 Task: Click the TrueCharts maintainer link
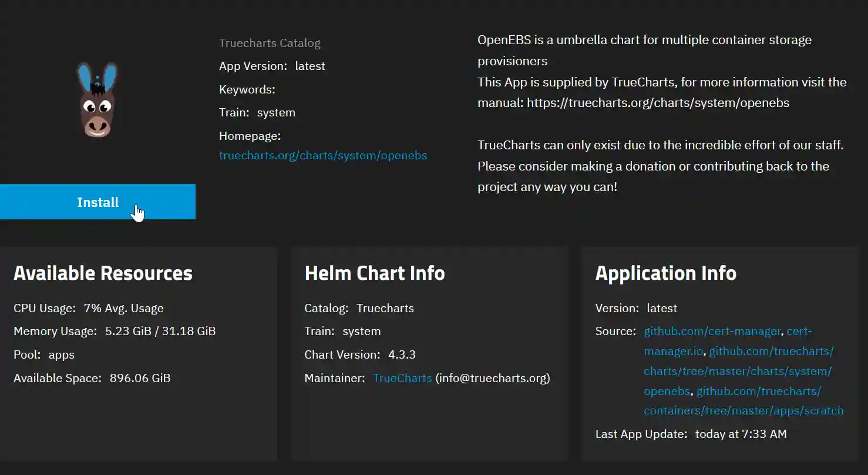(x=402, y=378)
